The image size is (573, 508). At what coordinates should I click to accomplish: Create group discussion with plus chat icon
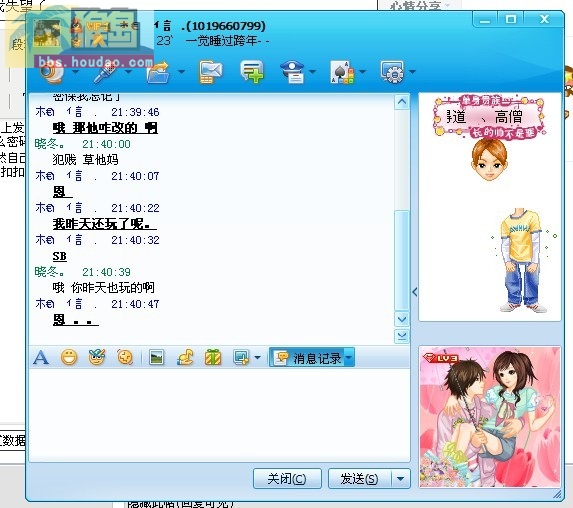click(252, 72)
